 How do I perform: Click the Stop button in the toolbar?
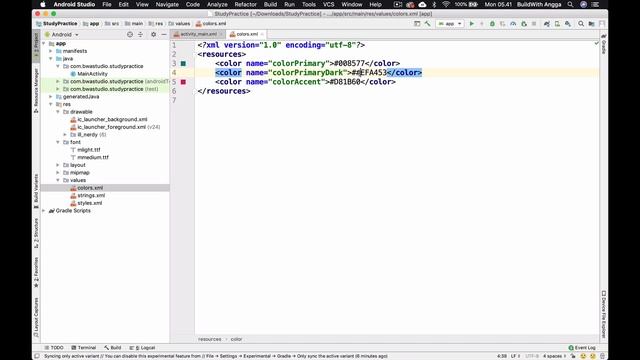(x=534, y=24)
